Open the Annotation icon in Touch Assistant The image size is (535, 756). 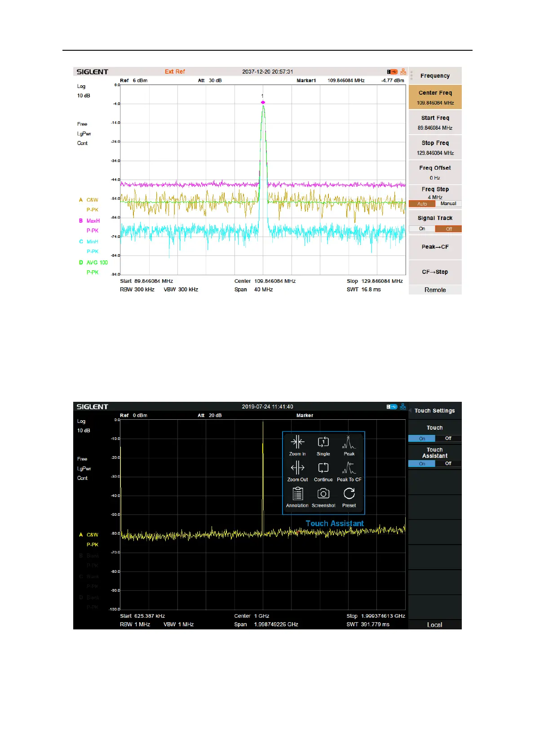[x=297, y=494]
